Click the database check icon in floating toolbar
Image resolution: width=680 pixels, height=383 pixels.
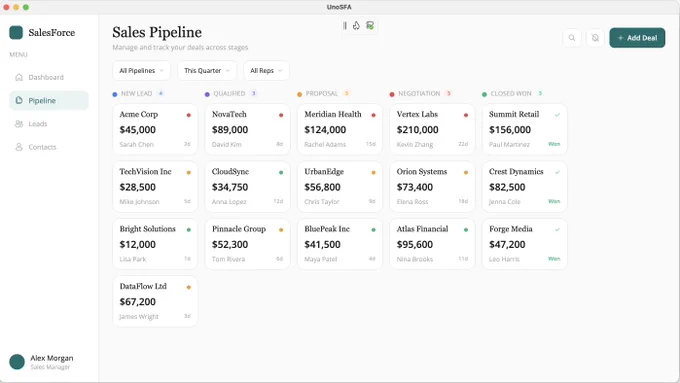pyautogui.click(x=370, y=26)
